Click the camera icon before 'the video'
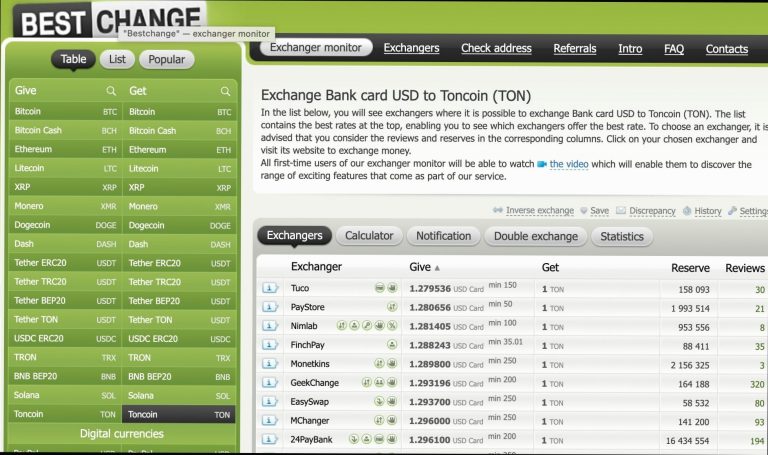The height and width of the screenshot is (455, 768). [542, 164]
